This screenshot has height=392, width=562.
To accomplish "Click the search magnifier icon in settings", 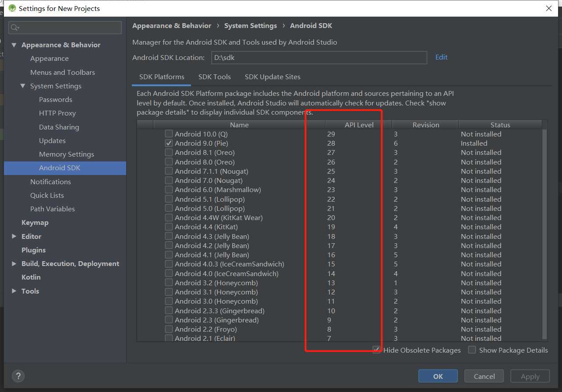I will coord(15,28).
